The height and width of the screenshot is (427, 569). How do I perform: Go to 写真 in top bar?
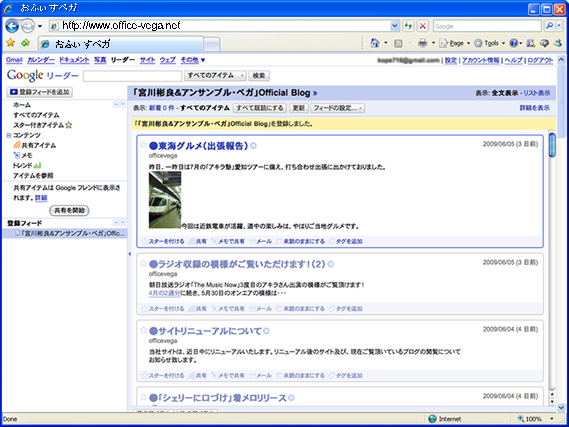pos(100,60)
